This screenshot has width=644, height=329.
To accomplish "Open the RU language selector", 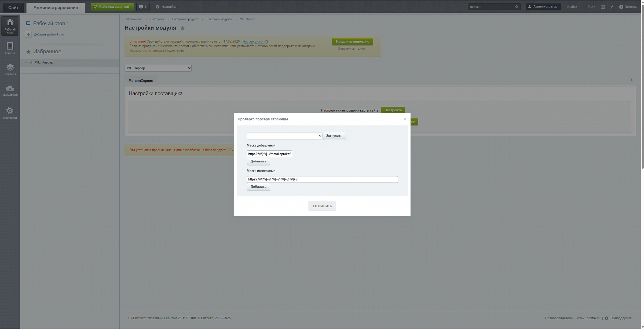I will [x=591, y=7].
